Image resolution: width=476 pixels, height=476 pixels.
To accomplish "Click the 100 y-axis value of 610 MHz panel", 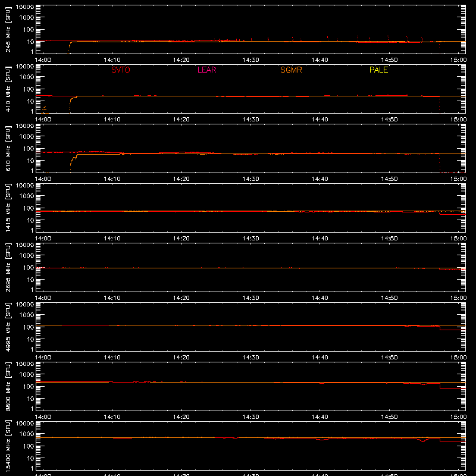I will point(29,149).
